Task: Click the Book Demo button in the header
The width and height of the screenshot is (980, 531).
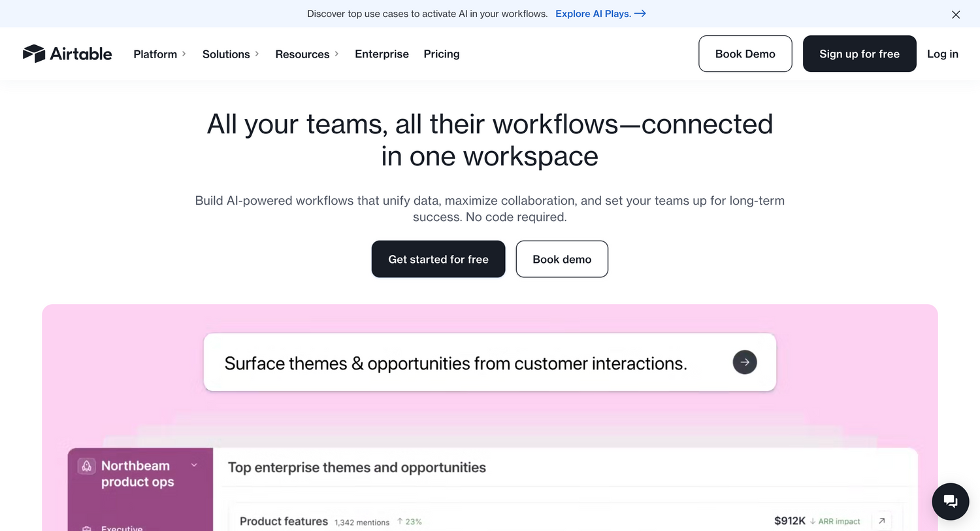Action: (x=745, y=54)
